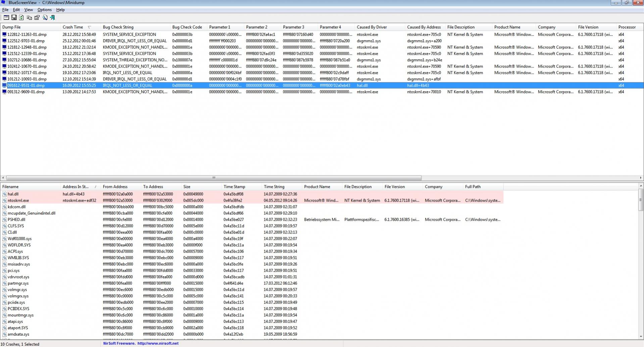Image resolution: width=644 pixels, height=347 pixels.
Task: Open Properties toolbar icon
Action: (x=37, y=17)
